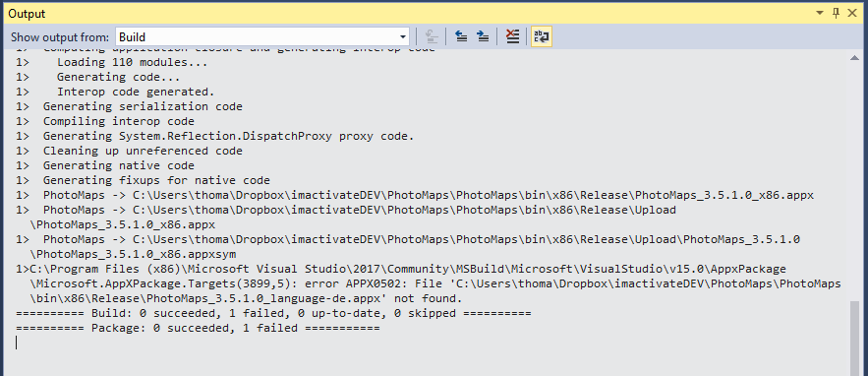The image size is (868, 376).
Task: Go to previous message in output
Action: coord(461,37)
